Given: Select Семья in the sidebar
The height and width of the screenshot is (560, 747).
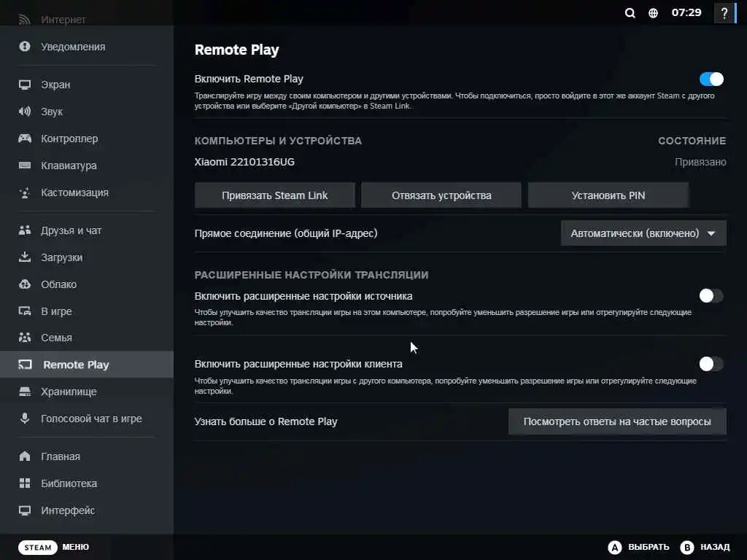Looking at the screenshot, I should tap(87, 338).
